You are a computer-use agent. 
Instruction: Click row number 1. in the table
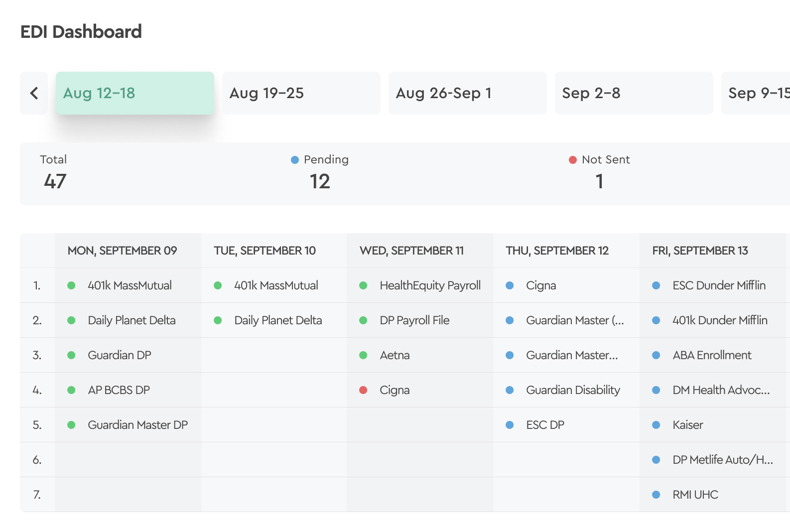pos(37,285)
